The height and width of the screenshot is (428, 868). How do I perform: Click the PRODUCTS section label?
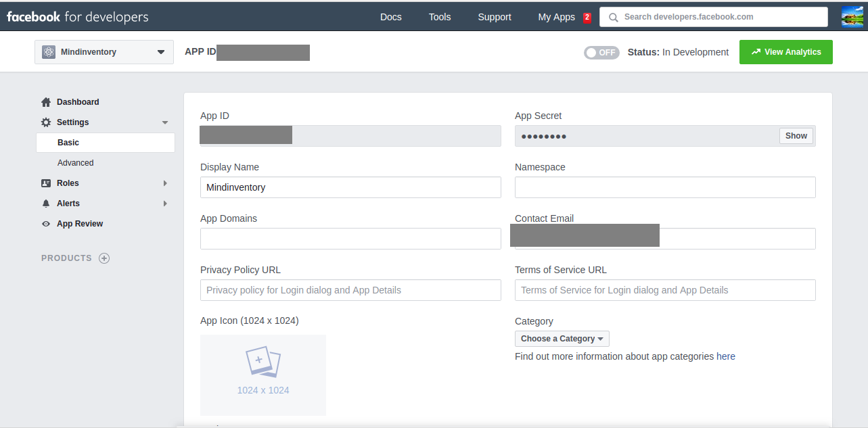tap(66, 258)
